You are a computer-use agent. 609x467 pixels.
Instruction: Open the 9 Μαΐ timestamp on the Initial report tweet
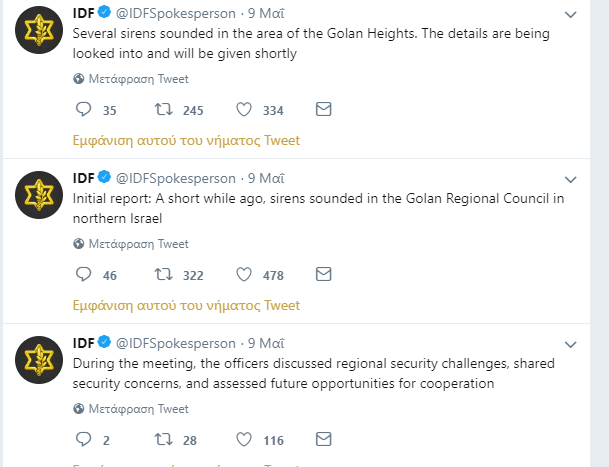click(x=266, y=179)
